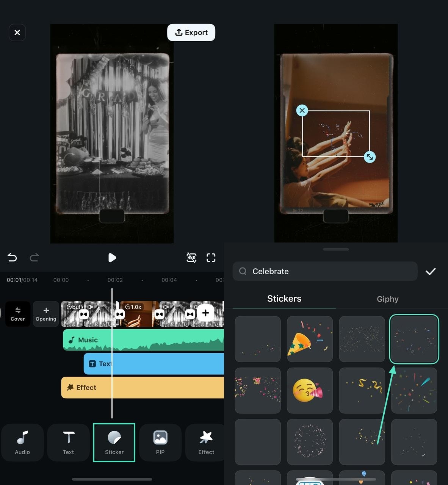Select the Music track
The image size is (448, 485).
[143, 340]
